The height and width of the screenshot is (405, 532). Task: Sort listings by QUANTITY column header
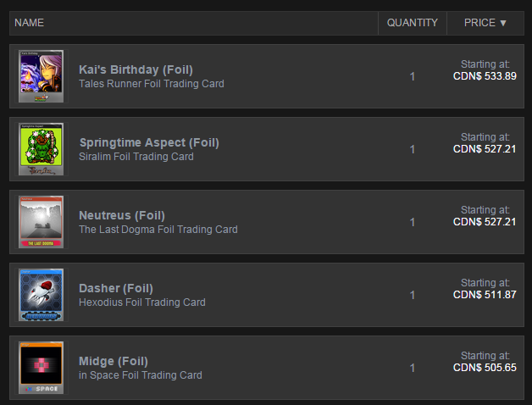413,23
